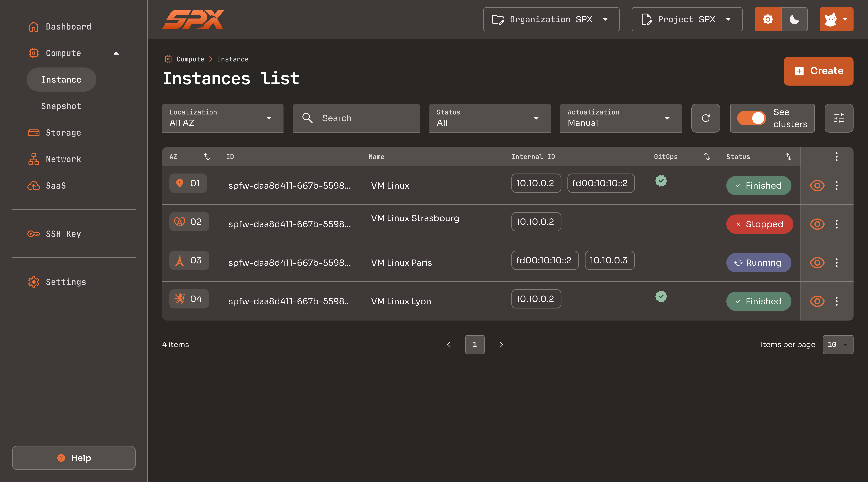Click the AZ 01 location pin badge
868x482 pixels.
click(188, 183)
